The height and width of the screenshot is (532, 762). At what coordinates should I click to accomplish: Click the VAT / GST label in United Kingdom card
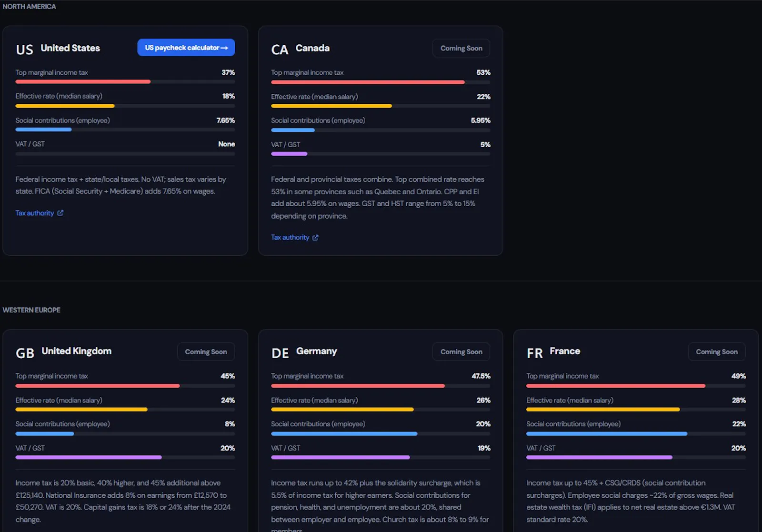pyautogui.click(x=30, y=448)
